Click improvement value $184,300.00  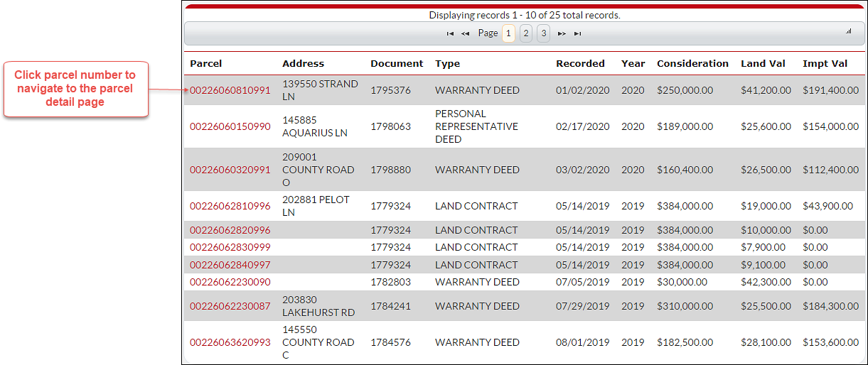tap(831, 306)
